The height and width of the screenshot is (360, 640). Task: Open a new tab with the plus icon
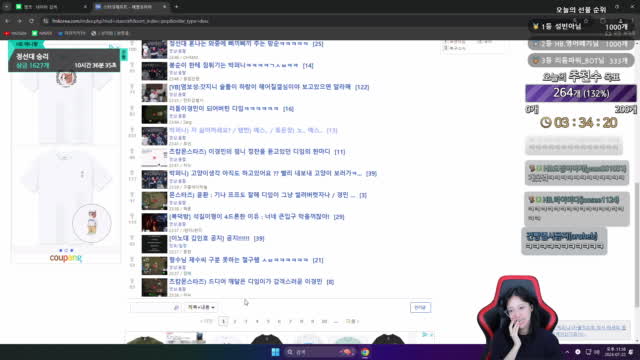(x=176, y=7)
